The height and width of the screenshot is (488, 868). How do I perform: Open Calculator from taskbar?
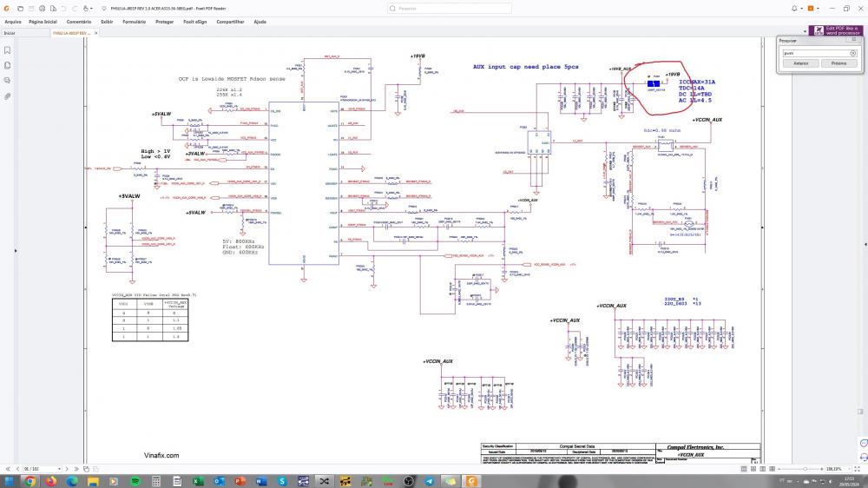coord(156,481)
